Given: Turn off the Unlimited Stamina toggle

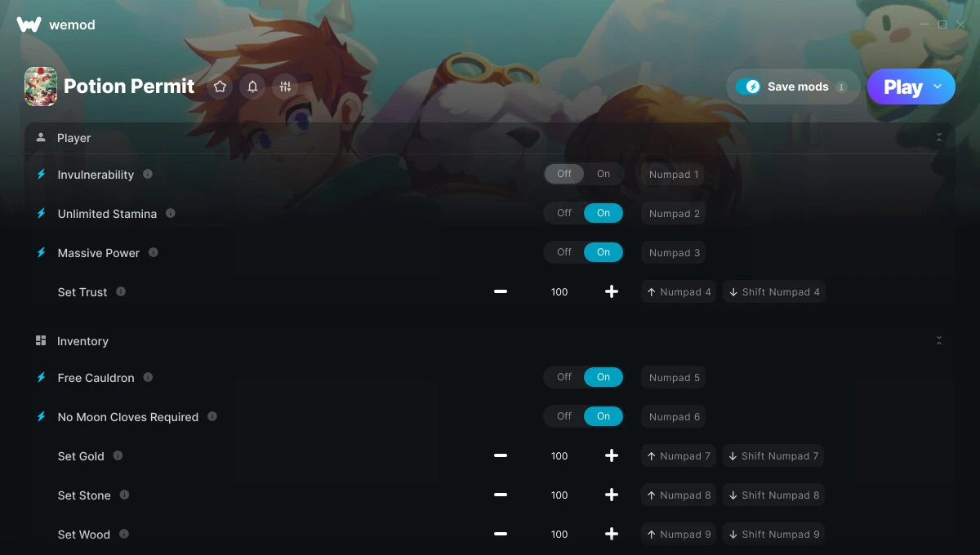Looking at the screenshot, I should 564,213.
